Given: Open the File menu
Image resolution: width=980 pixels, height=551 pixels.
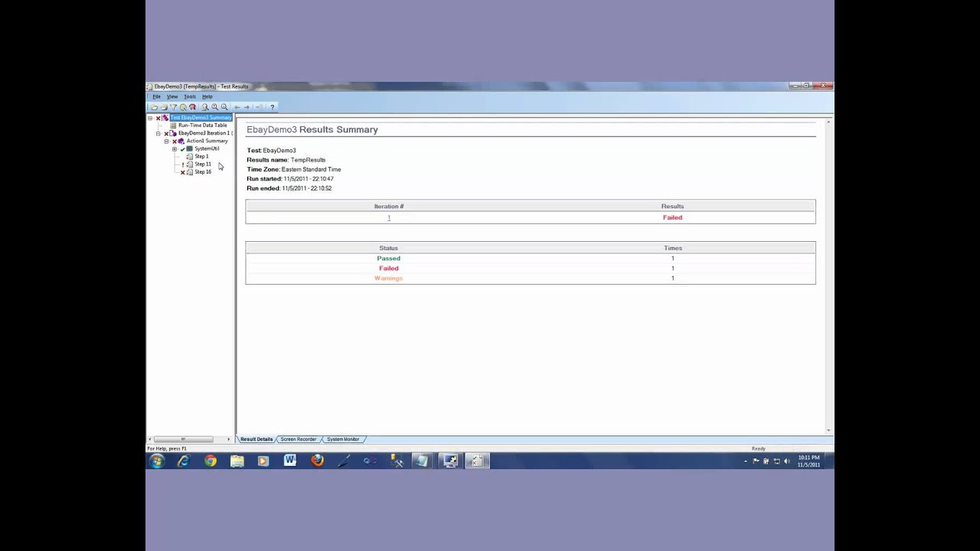Looking at the screenshot, I should tap(156, 96).
